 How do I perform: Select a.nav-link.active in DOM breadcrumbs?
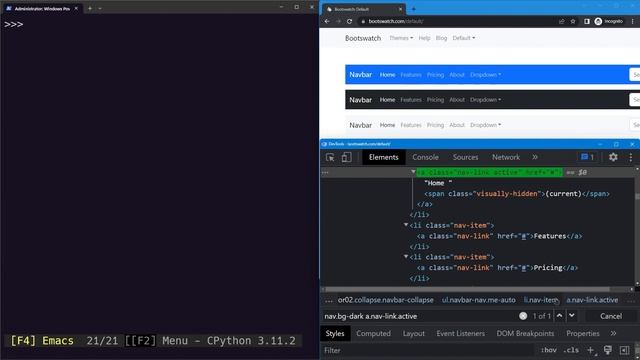(592, 300)
